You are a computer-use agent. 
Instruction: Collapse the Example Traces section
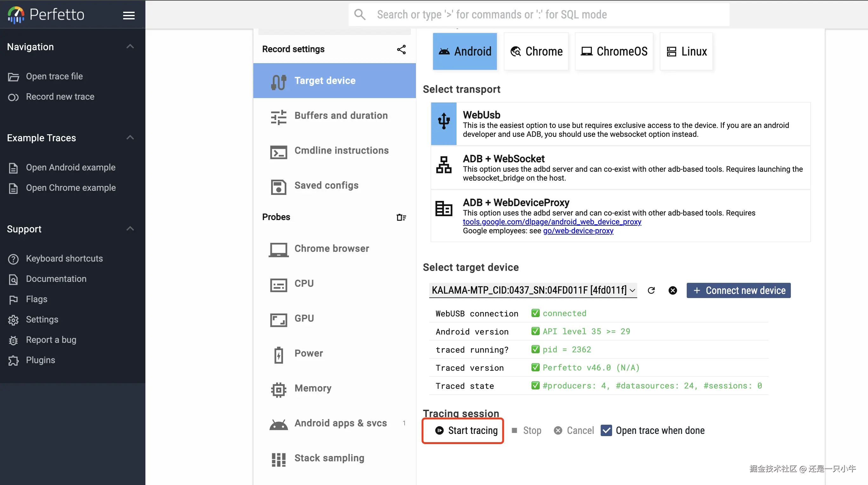[x=130, y=137]
